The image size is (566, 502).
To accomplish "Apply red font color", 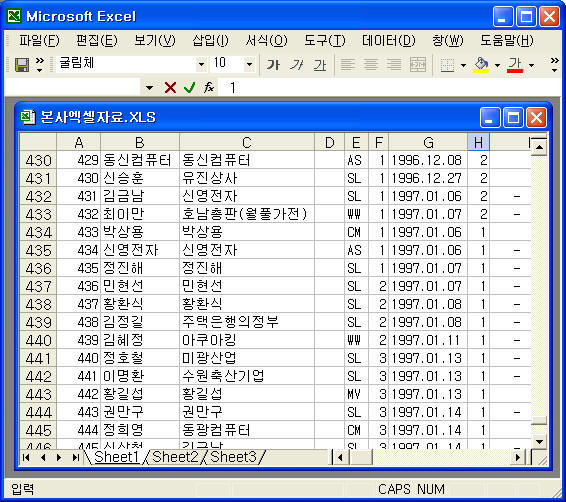I will coord(515,65).
